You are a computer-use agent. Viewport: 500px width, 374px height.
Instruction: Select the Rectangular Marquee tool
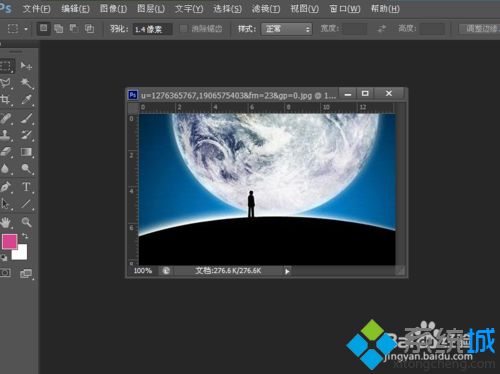click(x=6, y=66)
